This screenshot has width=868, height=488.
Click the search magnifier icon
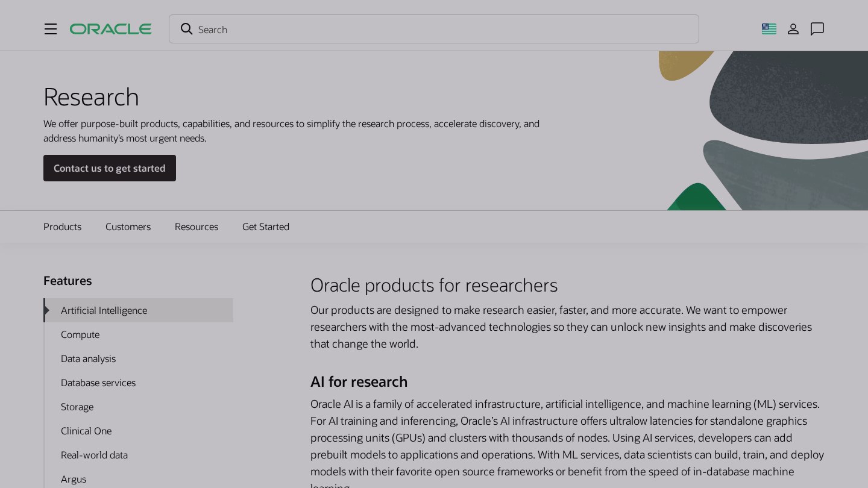click(187, 29)
